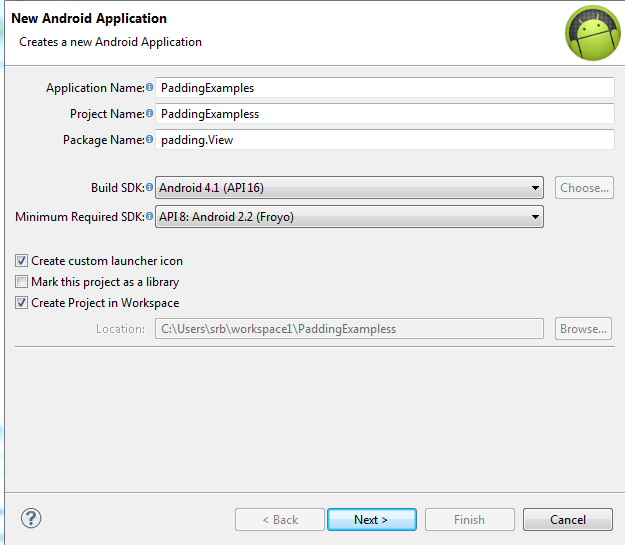
Task: Click the Choose... button
Action: [584, 187]
